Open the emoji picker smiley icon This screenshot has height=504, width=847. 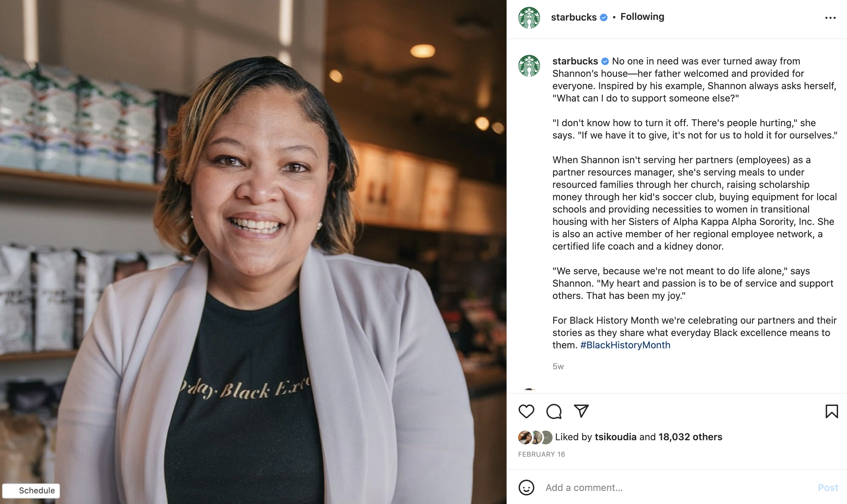click(526, 487)
